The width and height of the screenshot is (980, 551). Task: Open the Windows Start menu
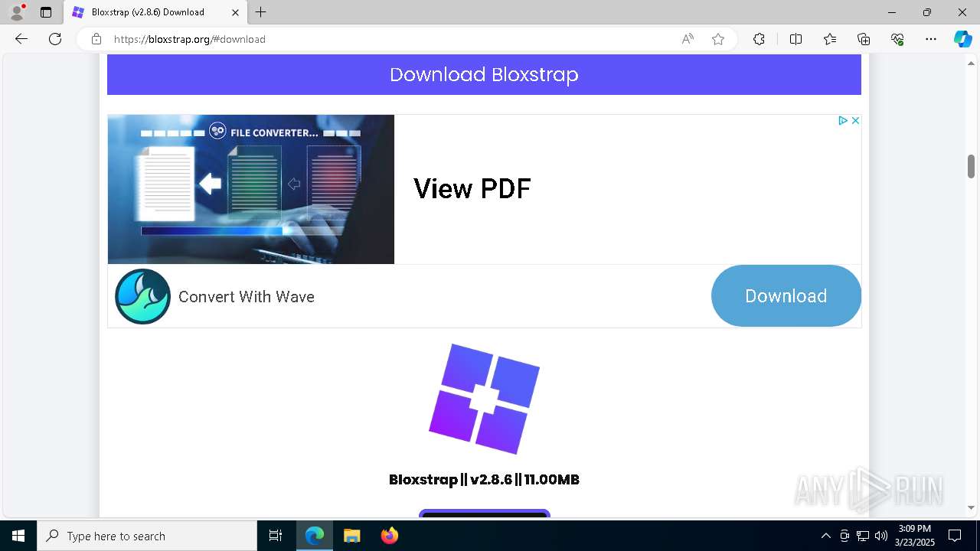click(18, 536)
